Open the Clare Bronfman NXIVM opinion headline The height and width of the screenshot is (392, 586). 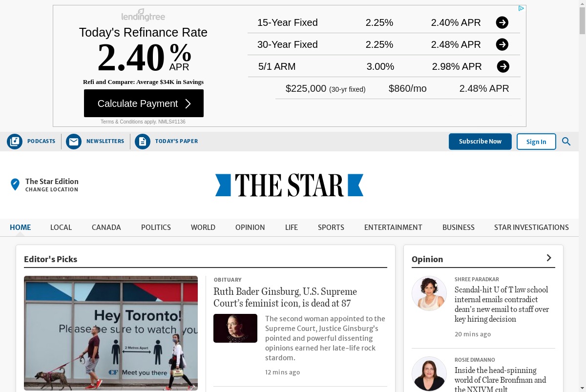pyautogui.click(x=501, y=379)
